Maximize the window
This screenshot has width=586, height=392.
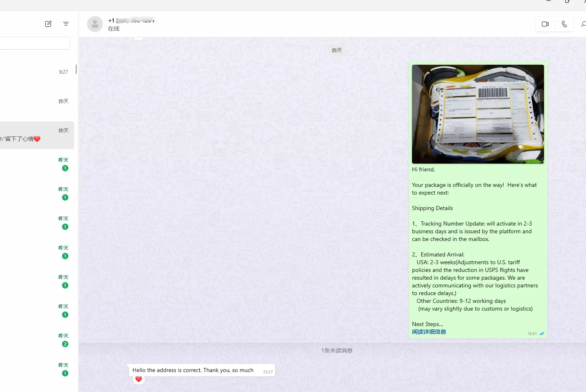tap(567, 2)
